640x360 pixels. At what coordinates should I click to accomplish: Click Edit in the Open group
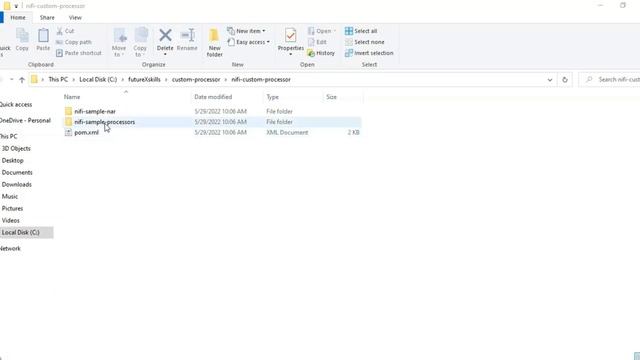(317, 42)
